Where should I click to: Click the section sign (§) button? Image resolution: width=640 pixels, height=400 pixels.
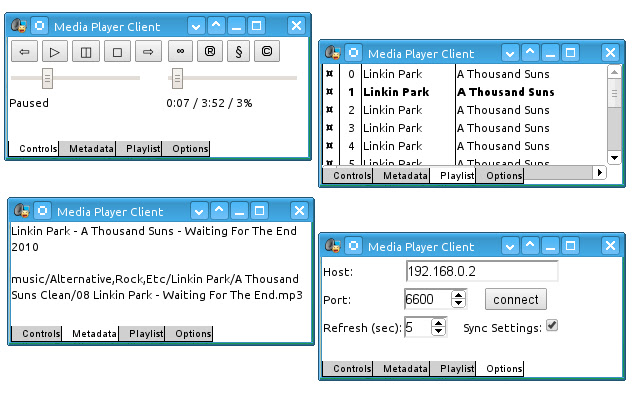tap(239, 51)
